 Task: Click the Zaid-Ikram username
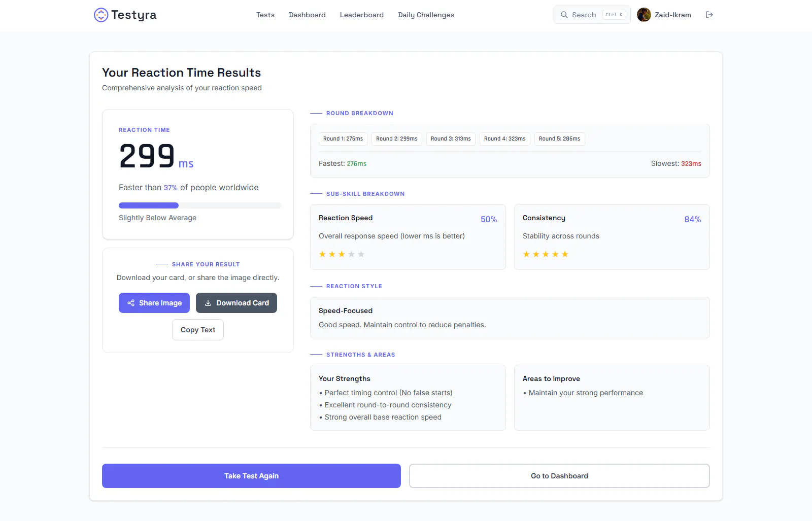click(x=672, y=15)
